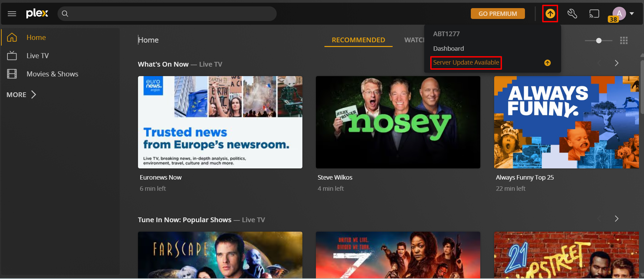Click the Plex logo
The image size is (644, 279).
(x=37, y=14)
